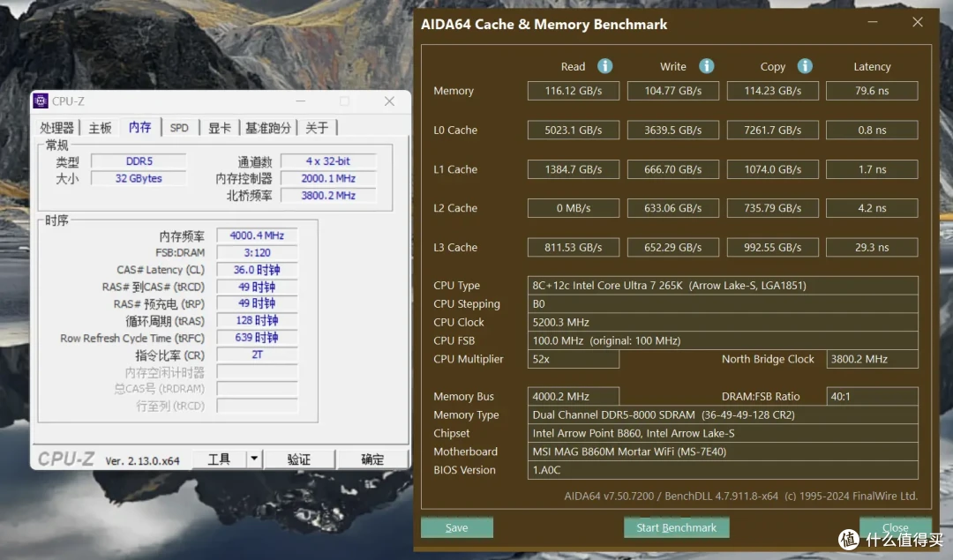
Task: Click the CPU Stepping value B0
Action: tap(723, 303)
